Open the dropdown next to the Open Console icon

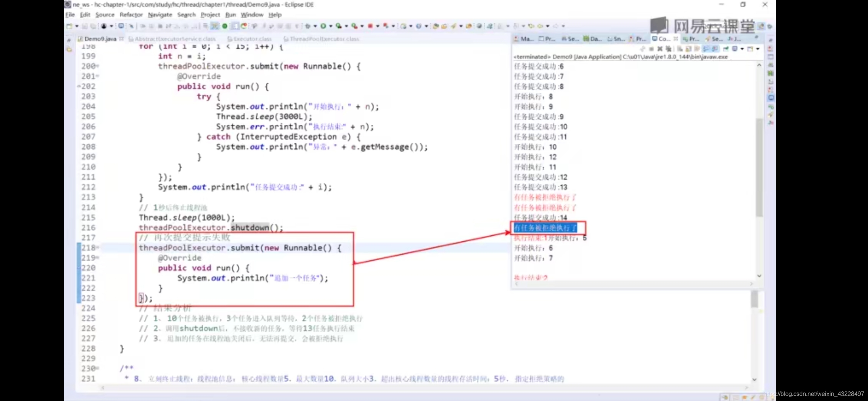(x=757, y=49)
